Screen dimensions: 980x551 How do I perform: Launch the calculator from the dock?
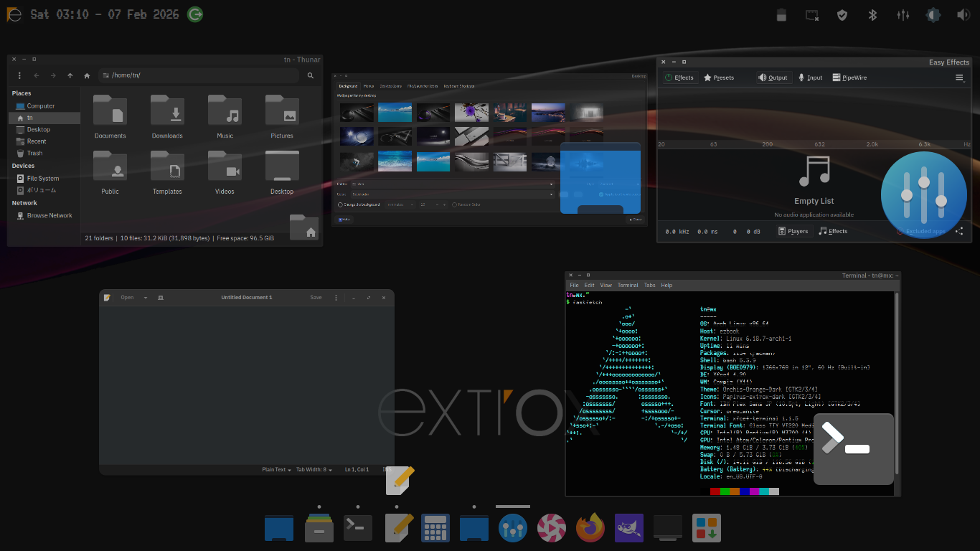(x=435, y=528)
